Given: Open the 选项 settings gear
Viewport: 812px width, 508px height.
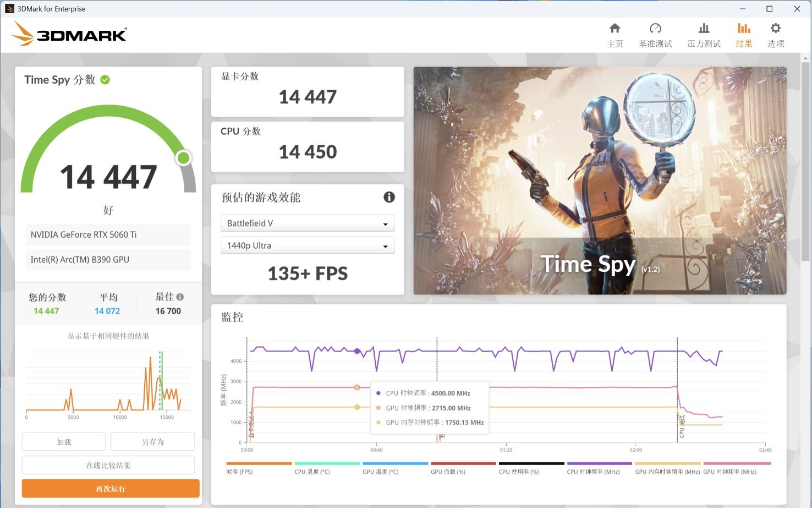Looking at the screenshot, I should [776, 34].
